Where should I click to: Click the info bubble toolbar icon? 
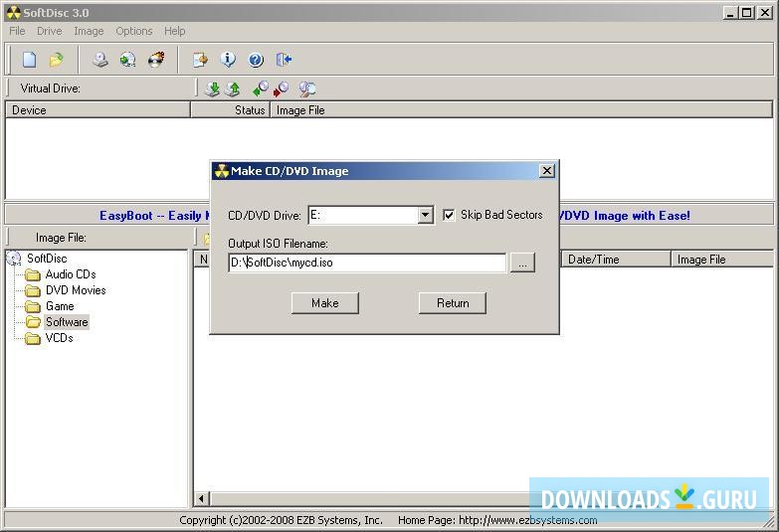[x=228, y=60]
